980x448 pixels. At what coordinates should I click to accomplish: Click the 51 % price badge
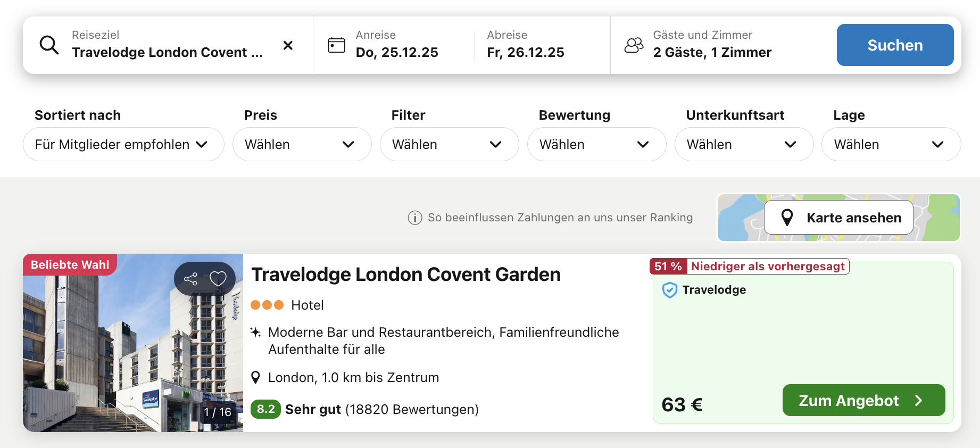pos(668,267)
